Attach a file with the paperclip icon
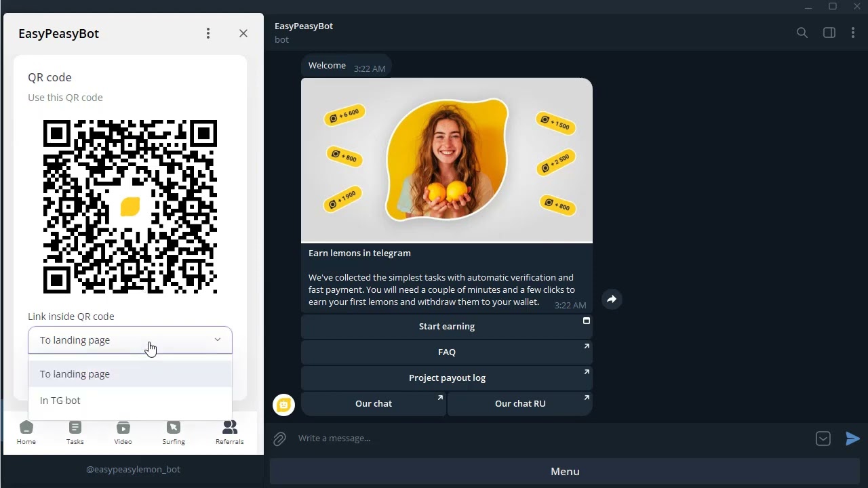This screenshot has width=868, height=488. point(280,439)
